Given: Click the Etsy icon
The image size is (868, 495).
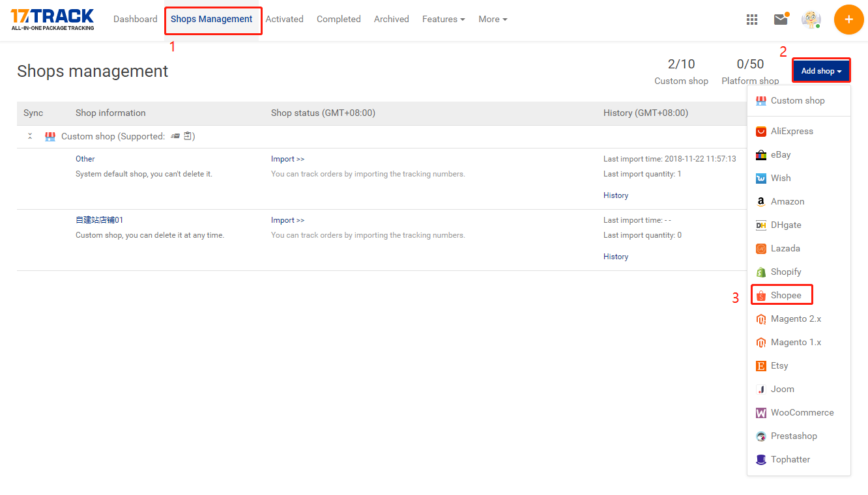Looking at the screenshot, I should point(760,366).
